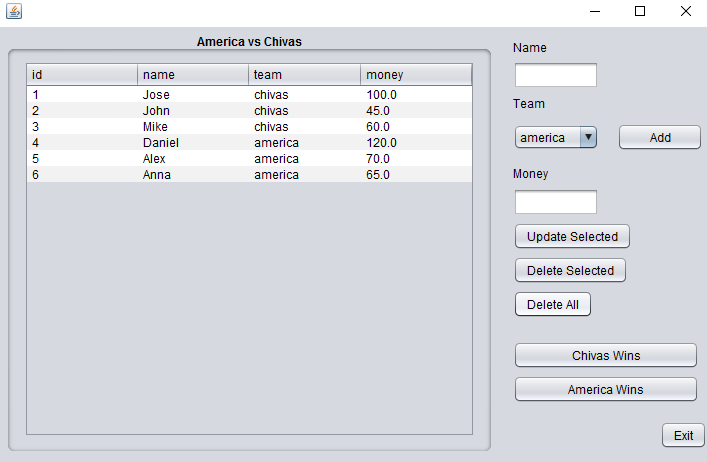707x462 pixels.
Task: Select the Jose name cell
Action: 193,95
